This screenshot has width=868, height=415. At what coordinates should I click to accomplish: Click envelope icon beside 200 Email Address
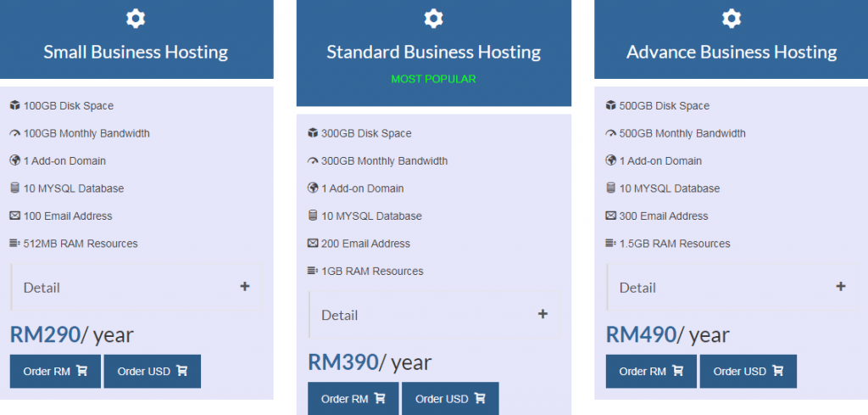pos(313,244)
